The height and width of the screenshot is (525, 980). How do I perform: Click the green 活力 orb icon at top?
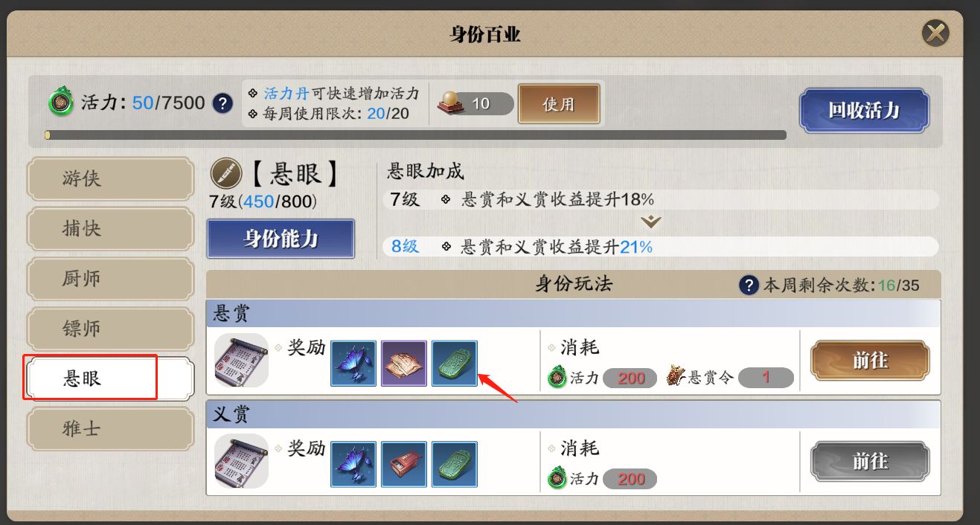(61, 103)
